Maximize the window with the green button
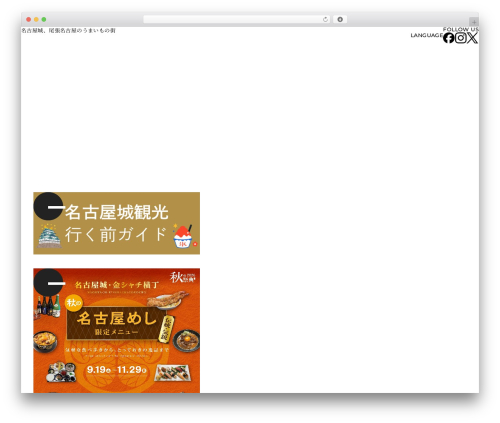The image size is (500, 423). click(44, 20)
